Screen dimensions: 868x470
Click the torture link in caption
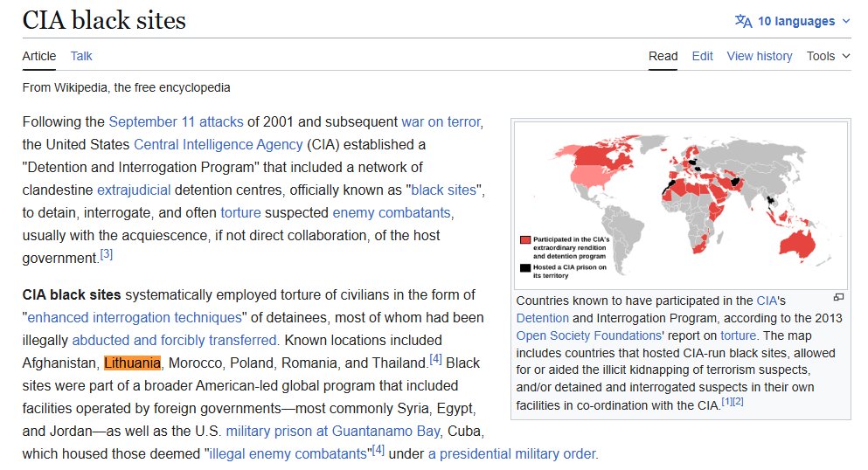(x=738, y=335)
